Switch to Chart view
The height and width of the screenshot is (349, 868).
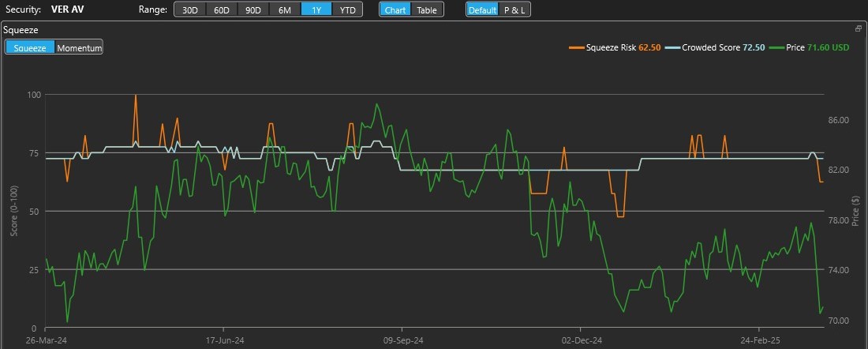click(395, 10)
